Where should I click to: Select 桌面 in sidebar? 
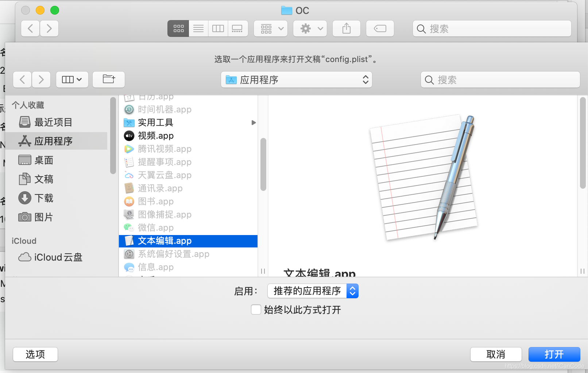[57, 160]
